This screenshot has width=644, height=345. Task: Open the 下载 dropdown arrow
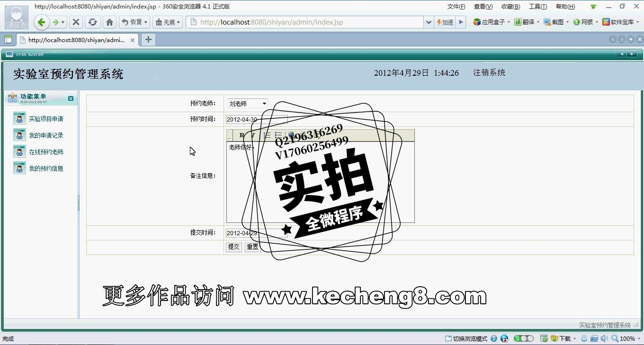(x=574, y=339)
